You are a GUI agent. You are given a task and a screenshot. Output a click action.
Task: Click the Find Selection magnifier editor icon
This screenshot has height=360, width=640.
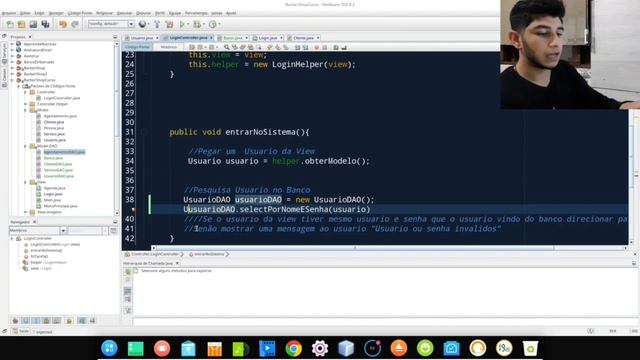click(227, 47)
